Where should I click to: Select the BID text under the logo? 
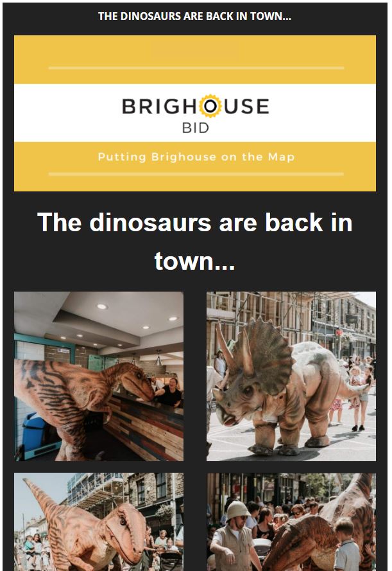195,128
